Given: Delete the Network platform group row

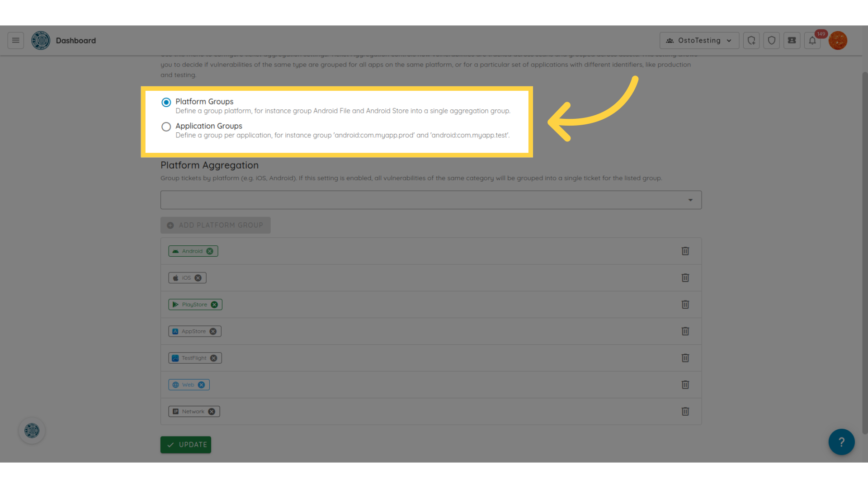Looking at the screenshot, I should coord(685,412).
